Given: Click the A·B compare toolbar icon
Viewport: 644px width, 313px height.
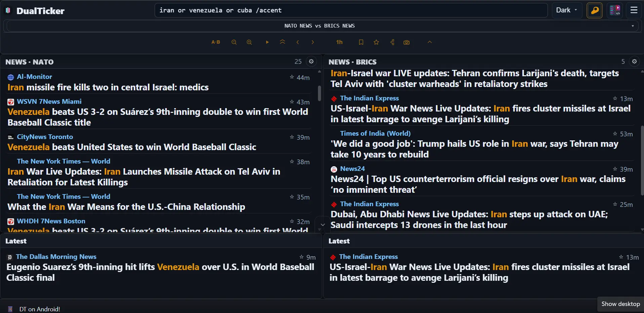Looking at the screenshot, I should (x=215, y=42).
